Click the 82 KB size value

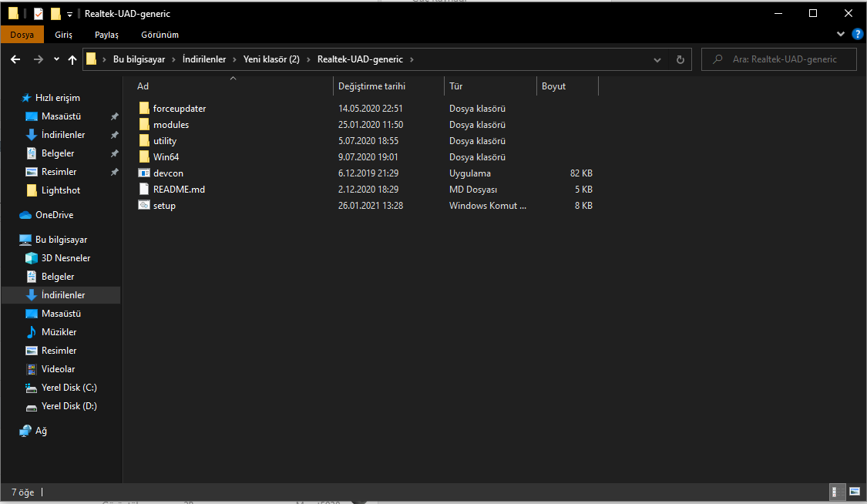pos(581,173)
